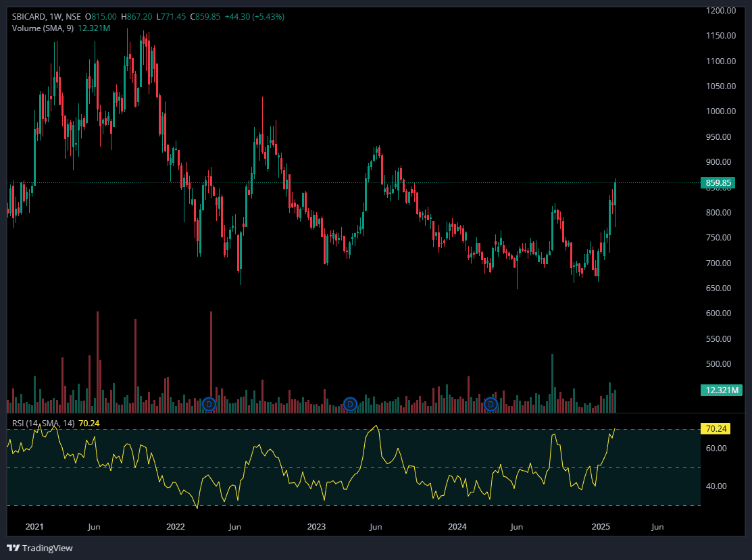
Task: Click the green 859.85 current price tag
Action: click(718, 182)
